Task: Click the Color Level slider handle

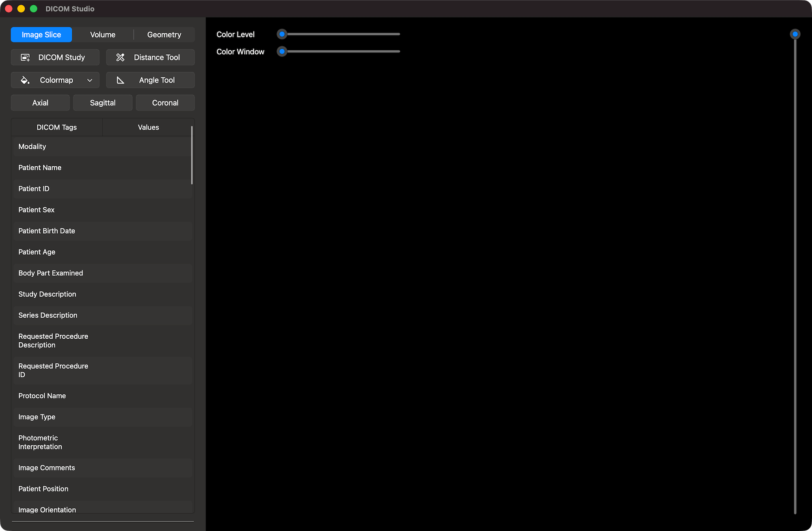Action: click(282, 34)
